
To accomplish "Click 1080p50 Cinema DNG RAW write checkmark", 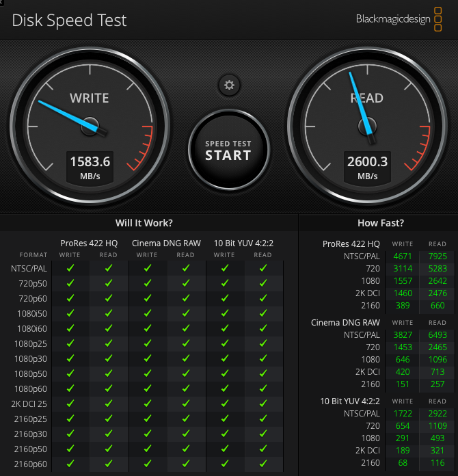I will (148, 373).
